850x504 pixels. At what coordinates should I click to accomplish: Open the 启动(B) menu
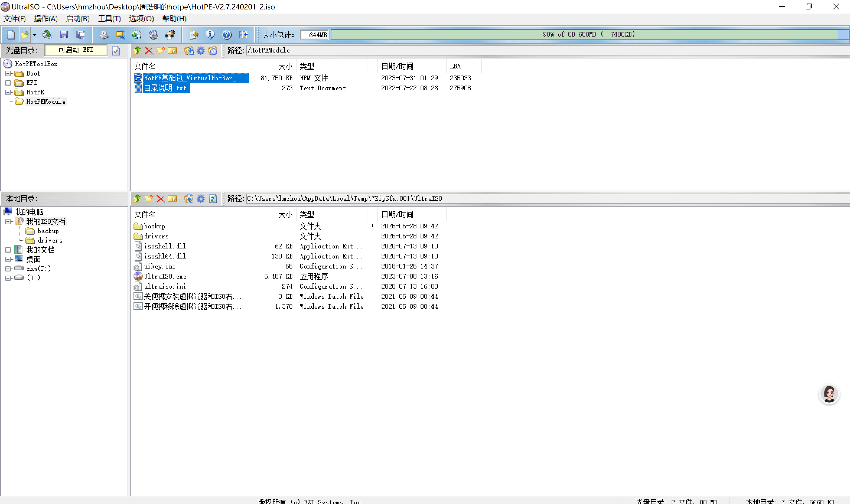78,19
